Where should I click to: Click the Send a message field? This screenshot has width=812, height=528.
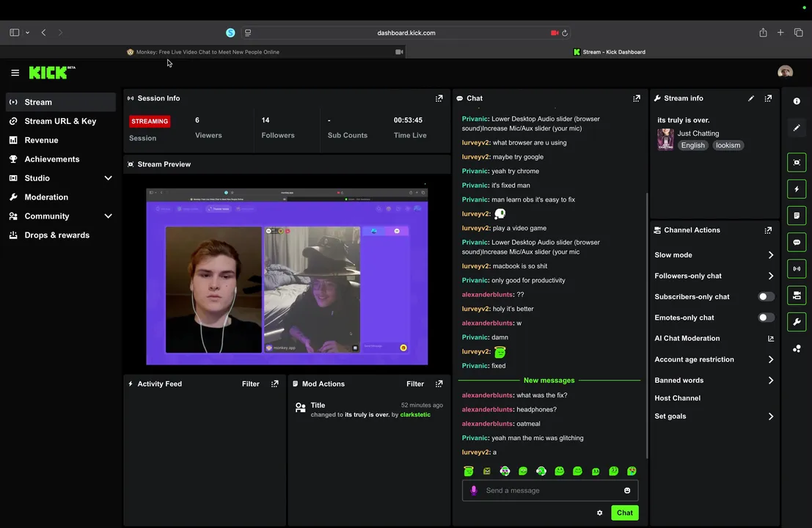point(550,491)
